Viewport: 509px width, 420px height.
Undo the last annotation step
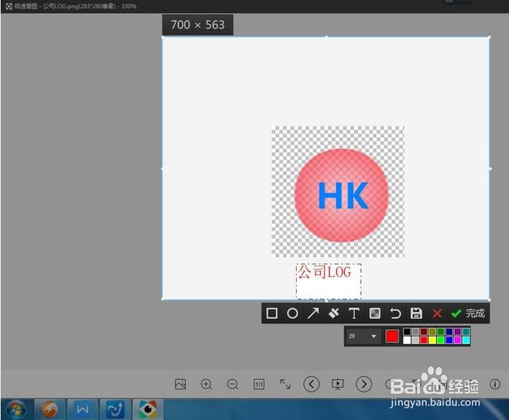click(x=395, y=313)
